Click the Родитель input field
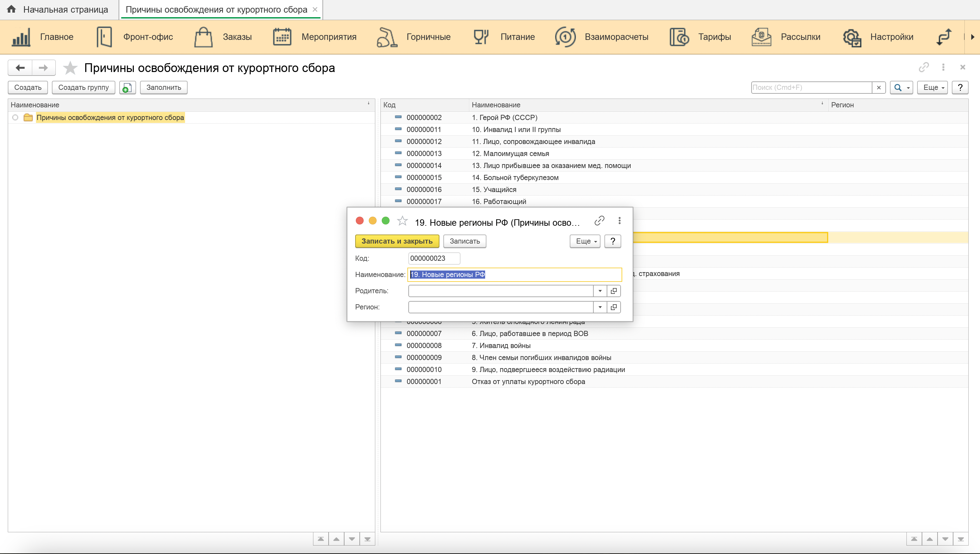This screenshot has width=980, height=554. pyautogui.click(x=501, y=291)
